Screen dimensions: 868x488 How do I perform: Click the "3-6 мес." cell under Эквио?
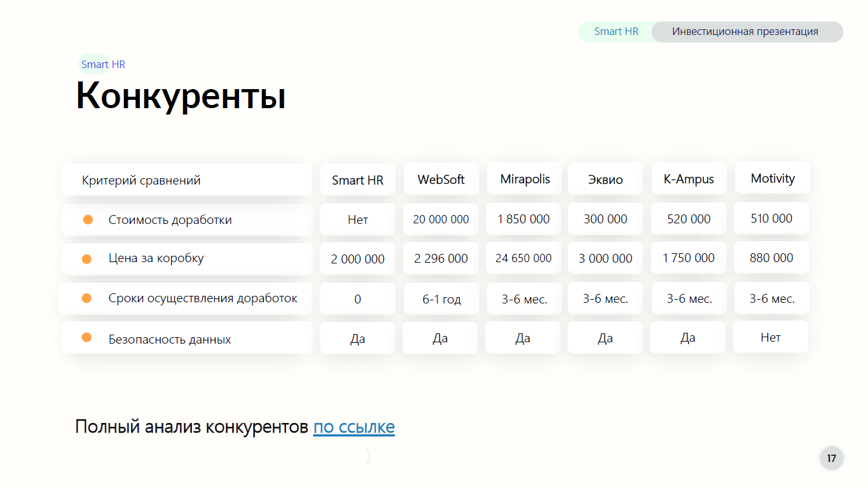coord(605,298)
